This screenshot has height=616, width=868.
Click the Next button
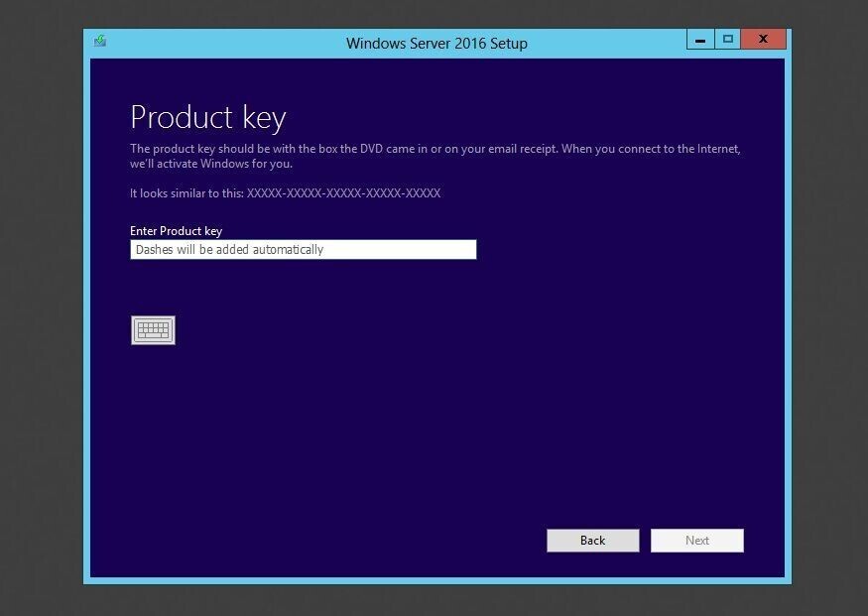click(x=697, y=541)
